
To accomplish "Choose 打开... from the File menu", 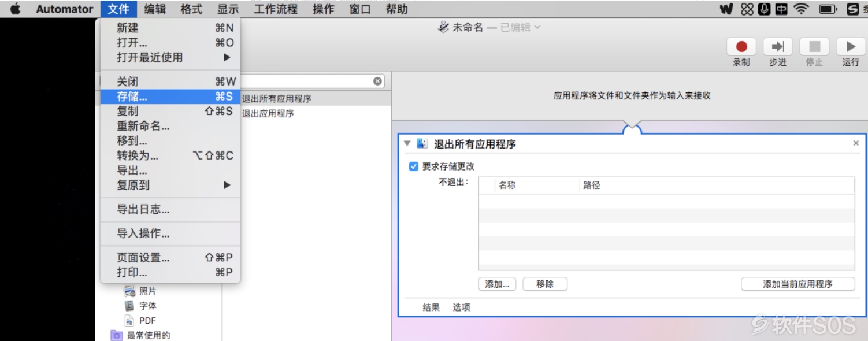I will click(170, 43).
